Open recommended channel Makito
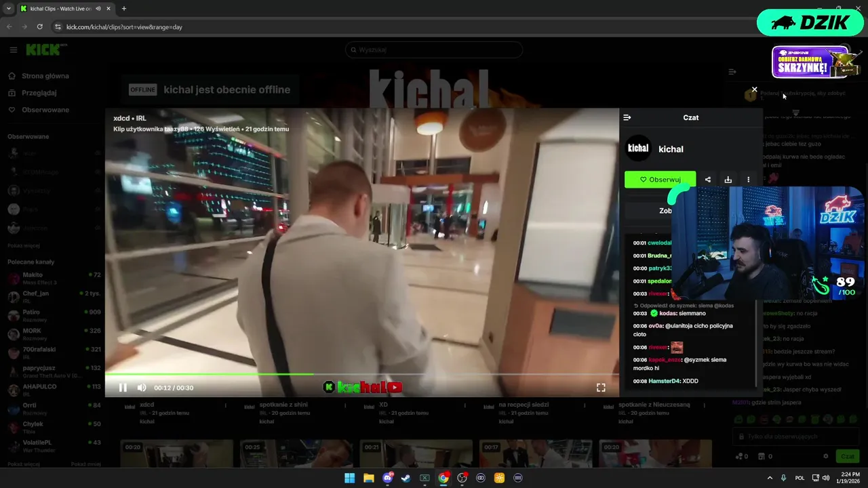Viewport: 868px width, 488px height. click(x=54, y=278)
